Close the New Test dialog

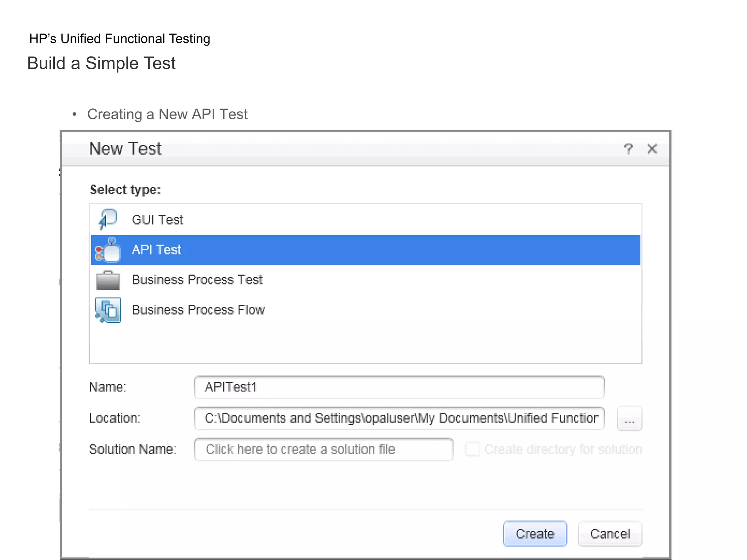coord(652,149)
